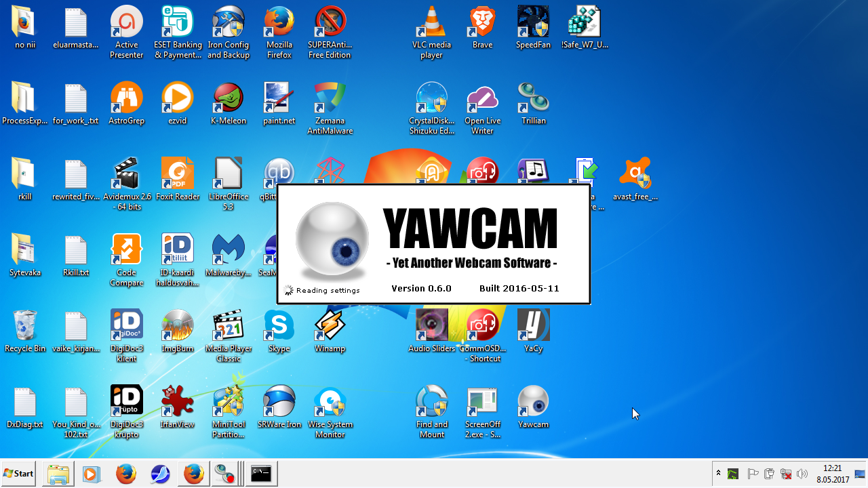
Task: Launch Windows Media Player from taskbar
Action: (x=92, y=474)
